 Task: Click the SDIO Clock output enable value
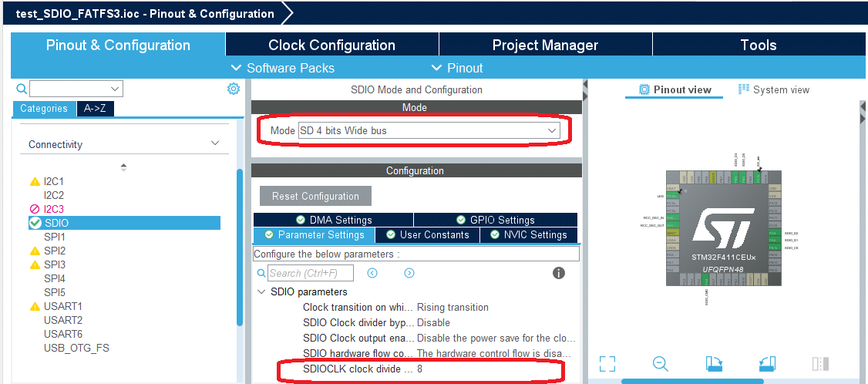click(x=496, y=338)
